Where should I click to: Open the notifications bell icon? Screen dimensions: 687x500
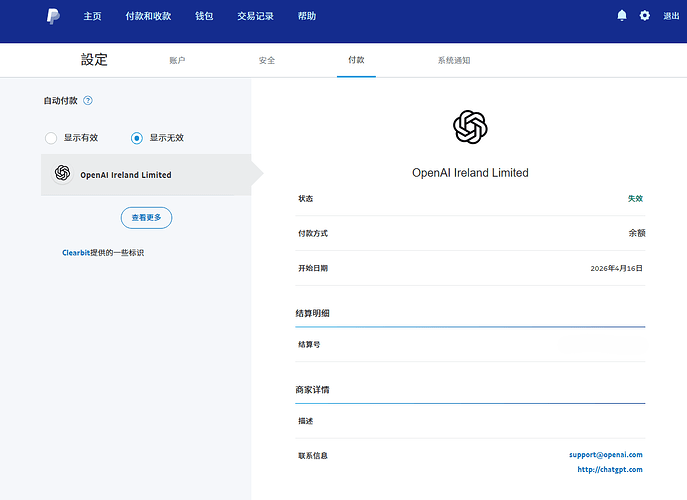click(x=622, y=16)
